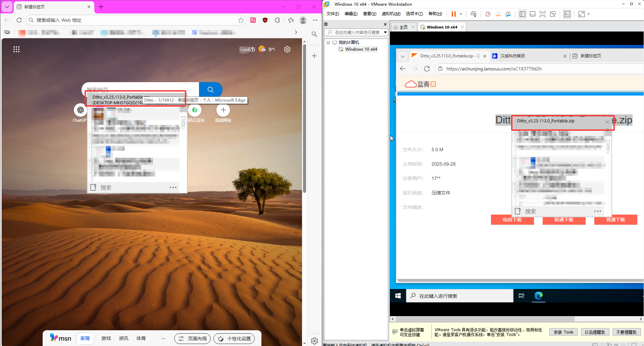The image size is (644, 346).
Task: Click the stretch guest display icon in VMware
Action: [x=582, y=14]
